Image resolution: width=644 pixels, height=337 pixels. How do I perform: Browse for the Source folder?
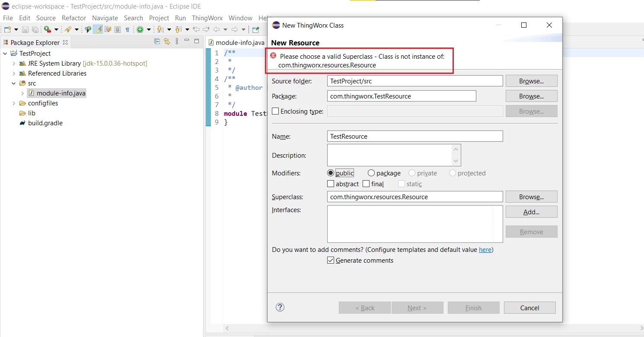[531, 81]
